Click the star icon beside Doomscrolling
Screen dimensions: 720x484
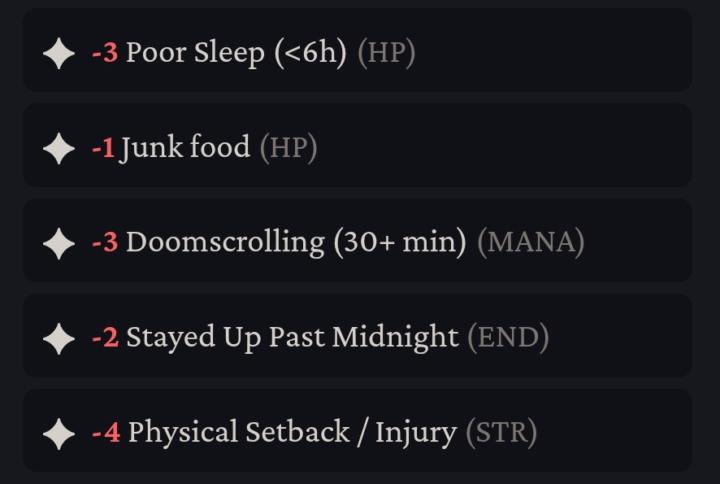pos(59,243)
